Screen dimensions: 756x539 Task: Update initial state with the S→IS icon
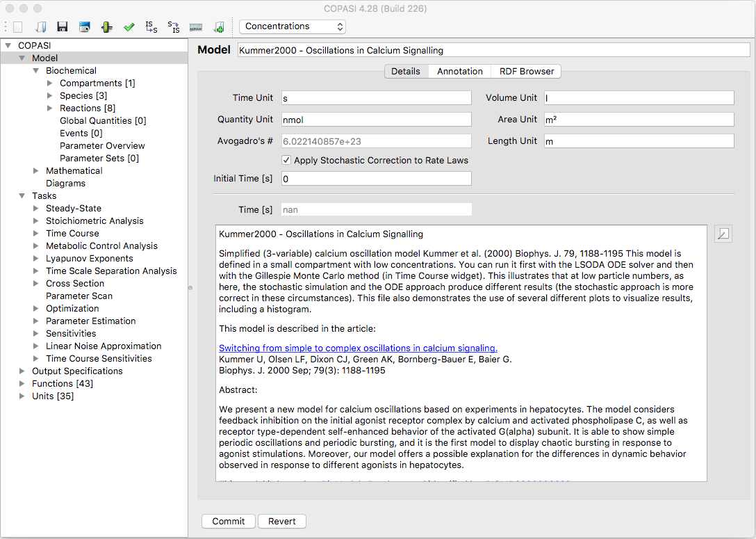coord(174,27)
